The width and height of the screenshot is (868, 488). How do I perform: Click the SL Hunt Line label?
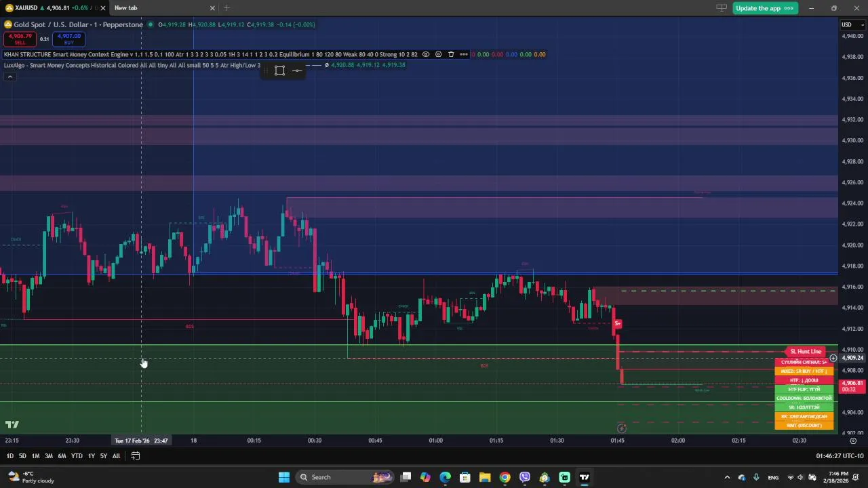(x=805, y=352)
